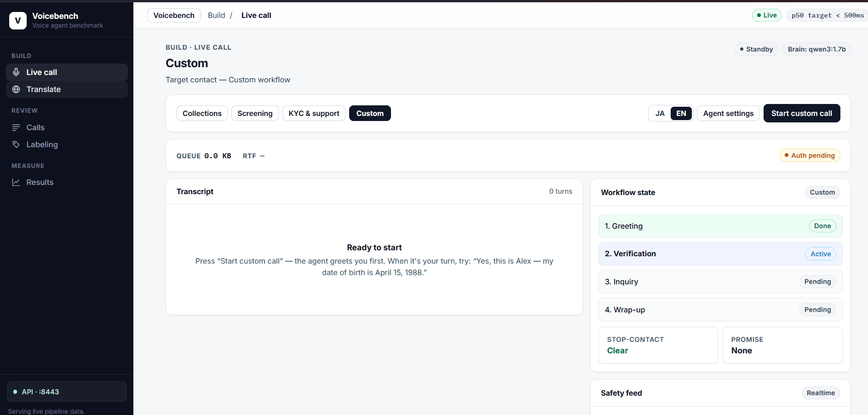868x415 pixels.
Task: Select the Greeting workflow step
Action: (x=720, y=226)
